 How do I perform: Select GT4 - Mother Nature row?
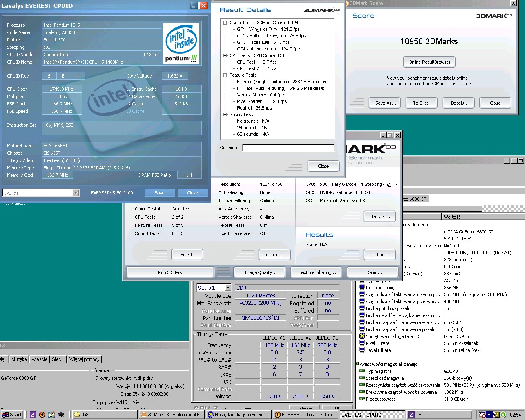tap(268, 49)
